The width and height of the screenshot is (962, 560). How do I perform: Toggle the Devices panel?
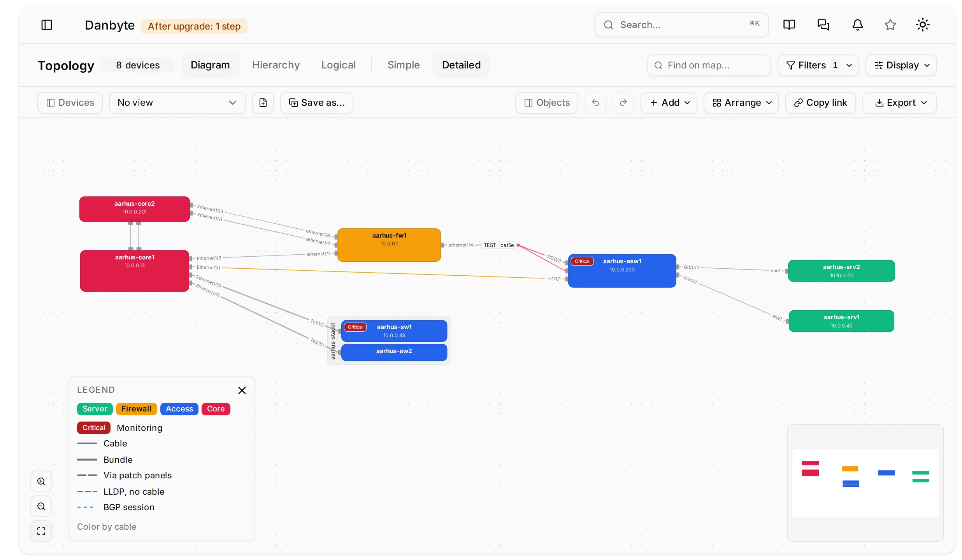[x=70, y=103]
